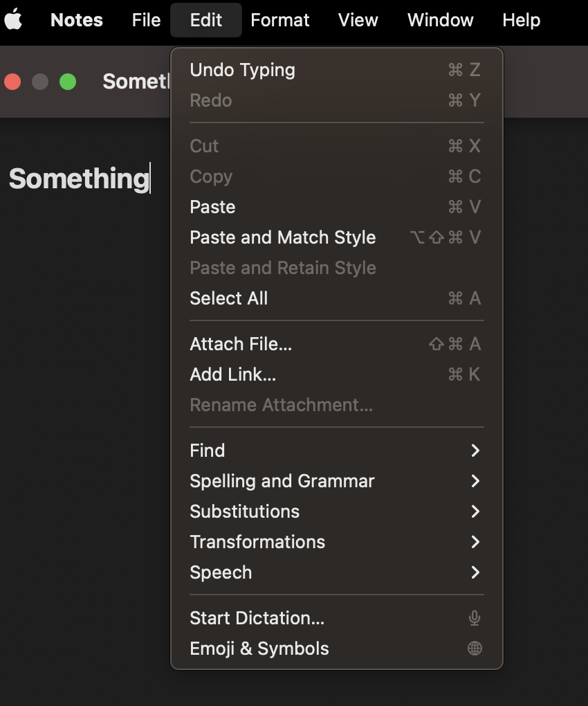The image size is (588, 706).
Task: Open the File menu
Action: pyautogui.click(x=146, y=20)
